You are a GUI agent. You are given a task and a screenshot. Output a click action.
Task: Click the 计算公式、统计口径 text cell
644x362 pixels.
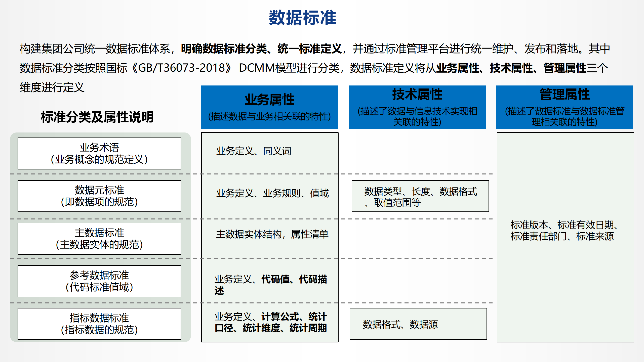pyautogui.click(x=271, y=322)
